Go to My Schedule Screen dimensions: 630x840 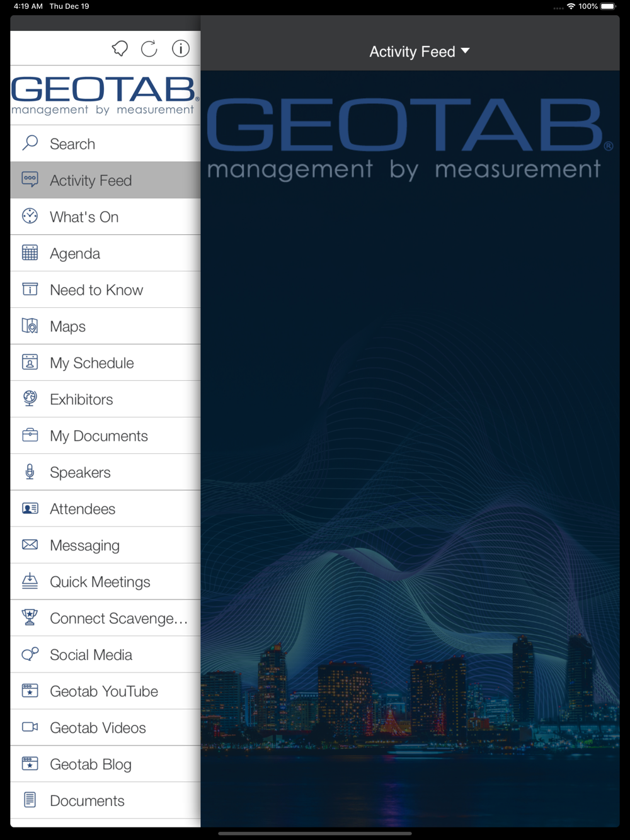click(x=105, y=363)
